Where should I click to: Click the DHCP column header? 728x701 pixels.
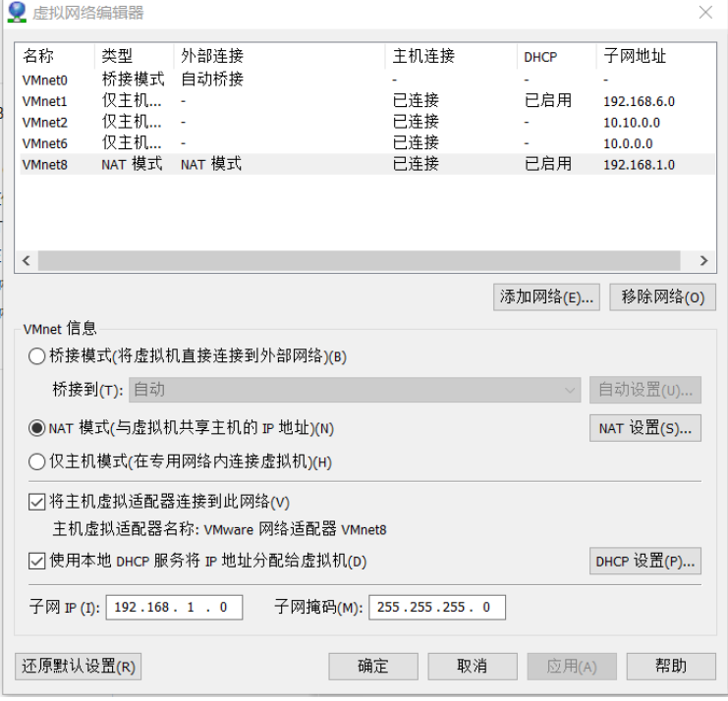pos(556,56)
